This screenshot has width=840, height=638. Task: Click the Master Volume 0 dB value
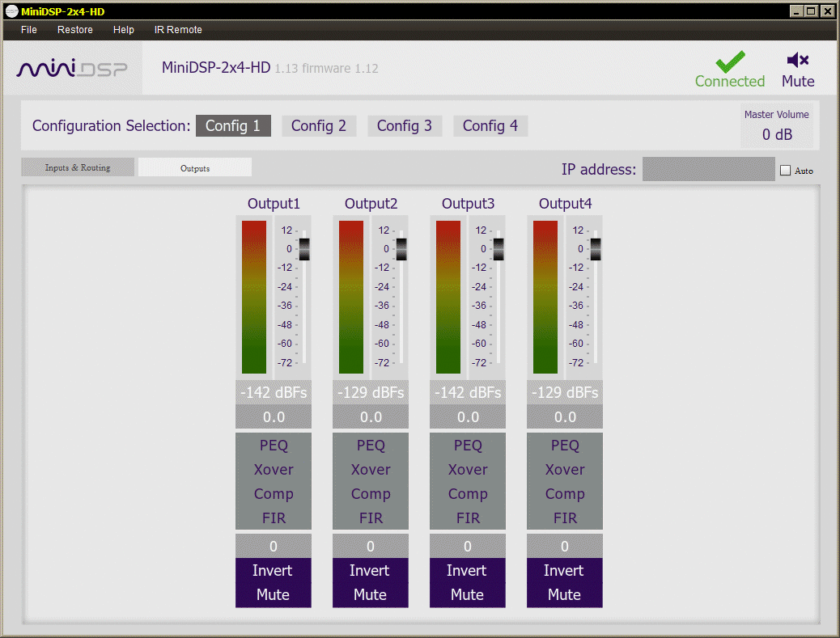[777, 134]
